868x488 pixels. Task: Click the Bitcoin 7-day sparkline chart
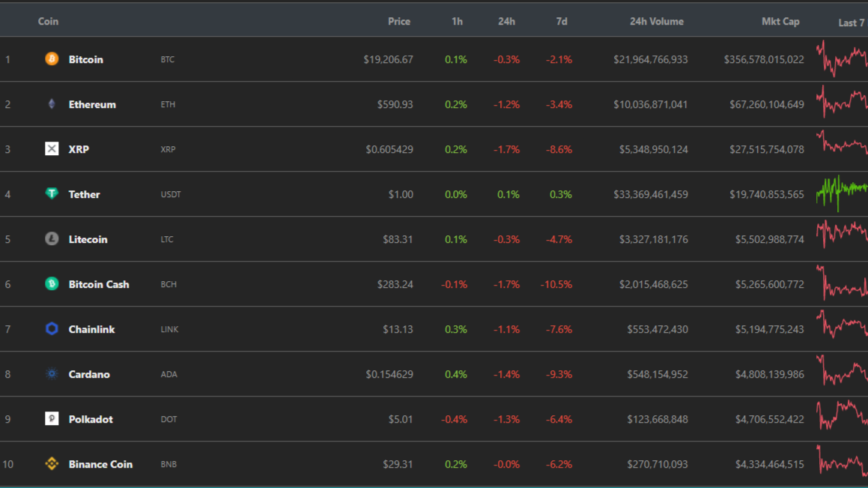(x=842, y=58)
